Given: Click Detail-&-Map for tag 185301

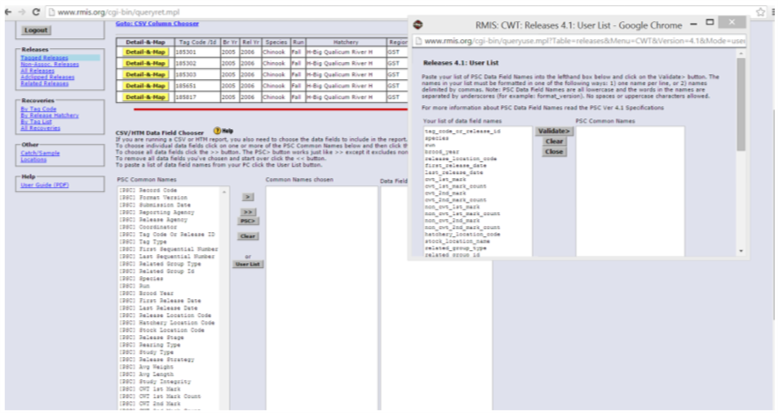Looking at the screenshot, I should click(x=145, y=52).
